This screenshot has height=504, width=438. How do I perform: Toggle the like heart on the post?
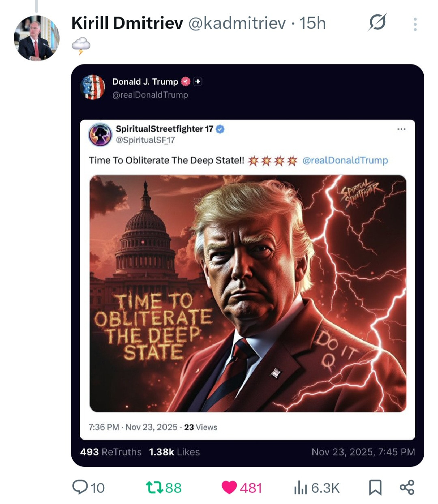pyautogui.click(x=229, y=487)
